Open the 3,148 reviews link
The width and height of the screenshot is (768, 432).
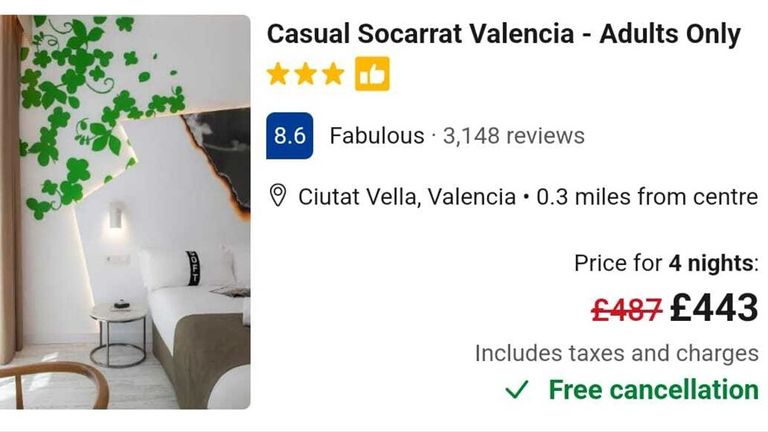pyautogui.click(x=514, y=136)
